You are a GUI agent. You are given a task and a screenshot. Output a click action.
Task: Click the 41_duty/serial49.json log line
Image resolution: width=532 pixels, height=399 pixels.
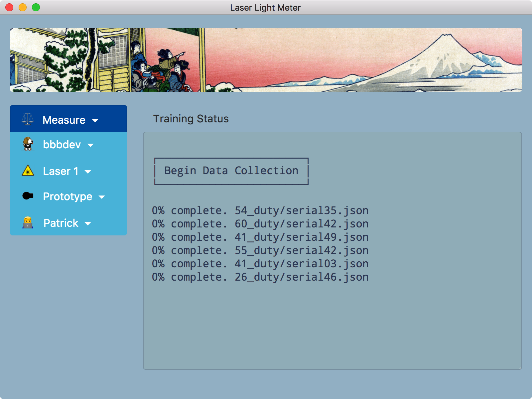coord(260,237)
